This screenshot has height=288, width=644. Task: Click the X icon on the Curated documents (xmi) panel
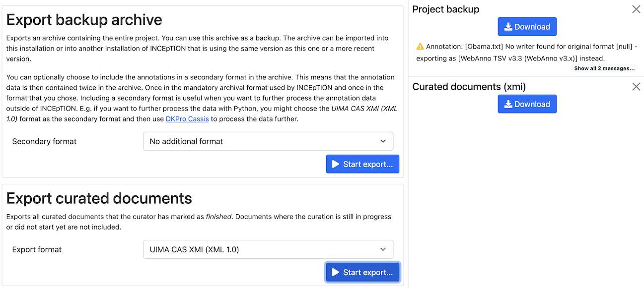pyautogui.click(x=636, y=86)
